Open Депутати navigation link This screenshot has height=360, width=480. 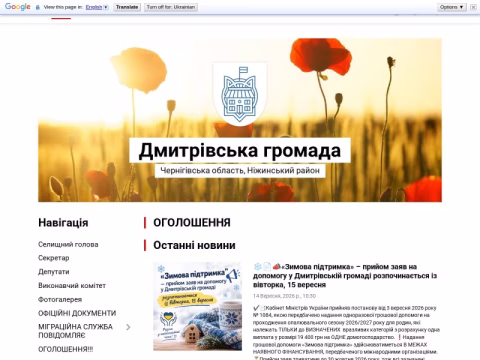[54, 272]
